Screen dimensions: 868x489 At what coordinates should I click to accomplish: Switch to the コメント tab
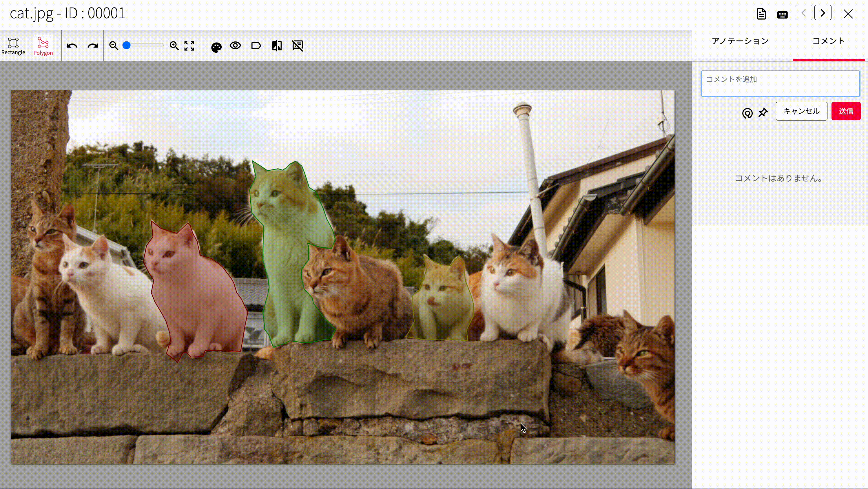[829, 41]
